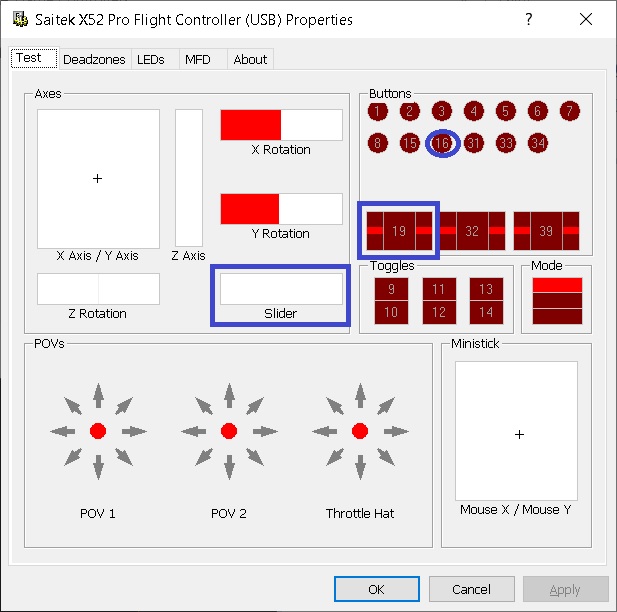The height and width of the screenshot is (612, 617).
Task: Click the Y Rotation red bar
Action: (x=250, y=209)
